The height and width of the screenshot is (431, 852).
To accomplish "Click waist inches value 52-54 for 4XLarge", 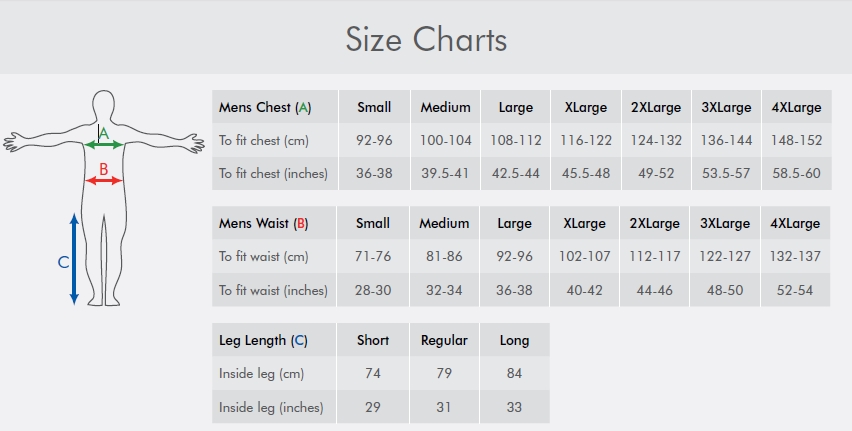I will tap(795, 290).
